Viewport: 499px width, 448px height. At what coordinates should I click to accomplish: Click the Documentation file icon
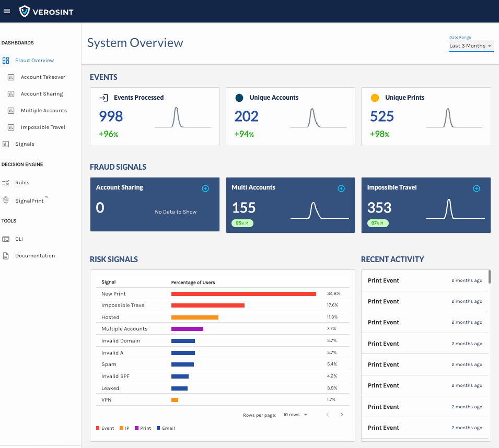tap(6, 256)
